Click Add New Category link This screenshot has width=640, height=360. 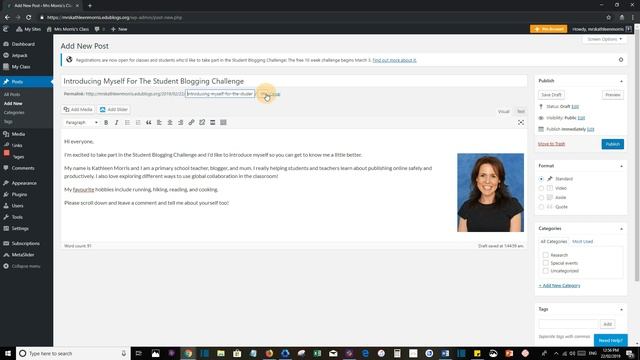click(559, 286)
